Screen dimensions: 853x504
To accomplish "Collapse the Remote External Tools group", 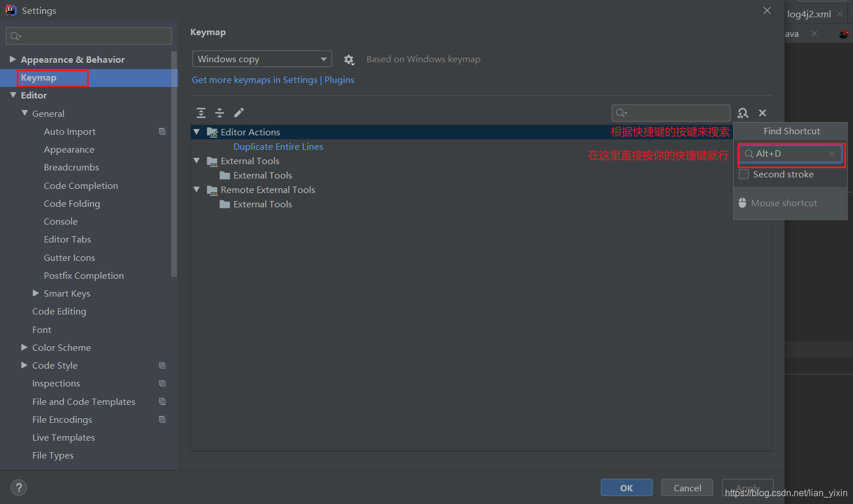I will tap(197, 190).
